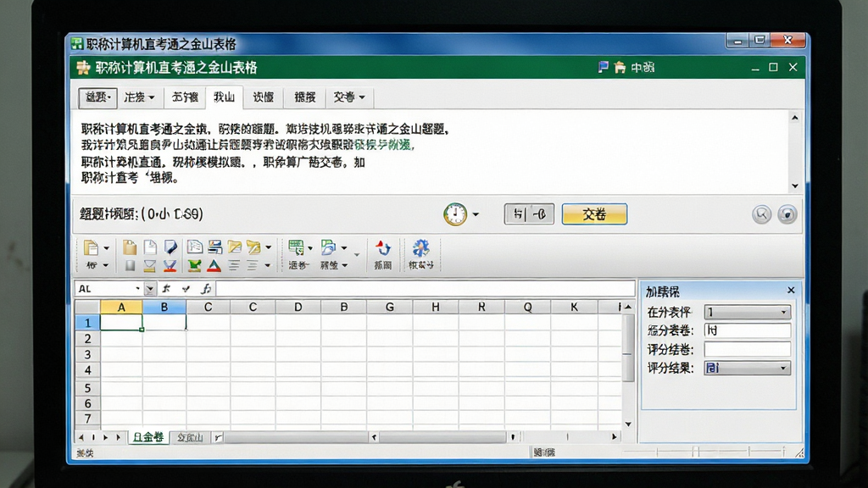Click into the formula bar input field

click(426, 288)
